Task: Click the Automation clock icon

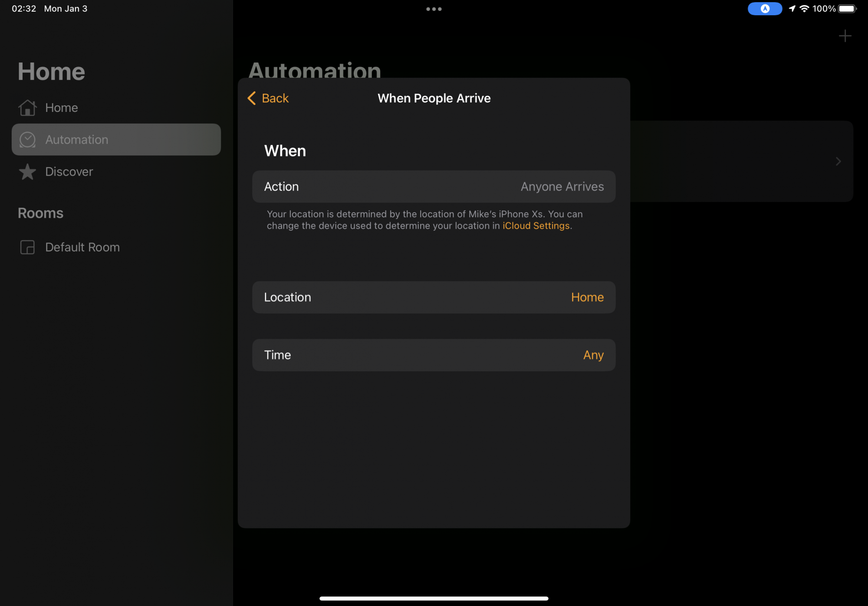Action: [x=27, y=140]
